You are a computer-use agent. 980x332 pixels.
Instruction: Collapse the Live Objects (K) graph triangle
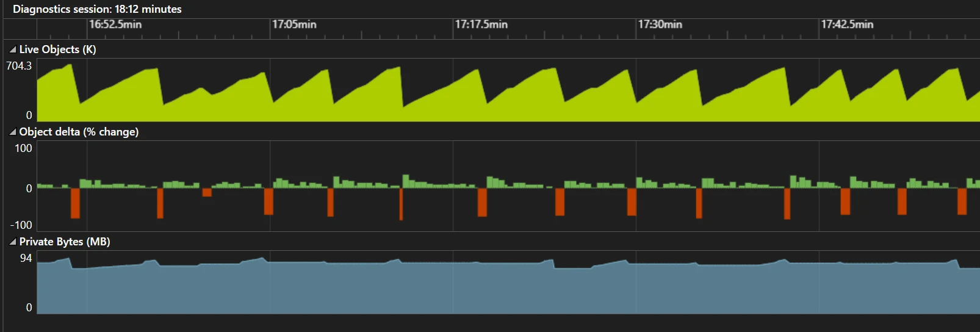(x=12, y=49)
